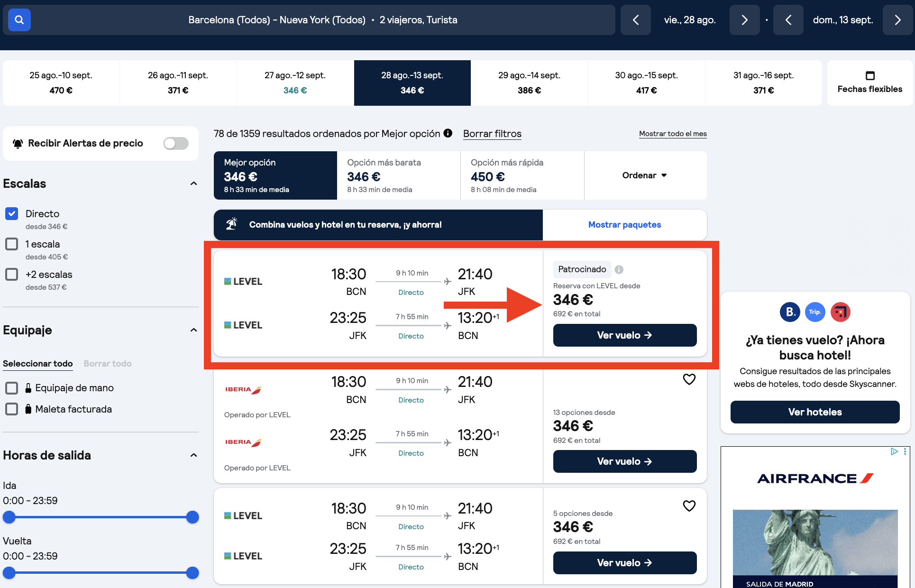The height and width of the screenshot is (588, 915).
Task: Click the heart icon on the Iberia flight
Action: pos(689,379)
